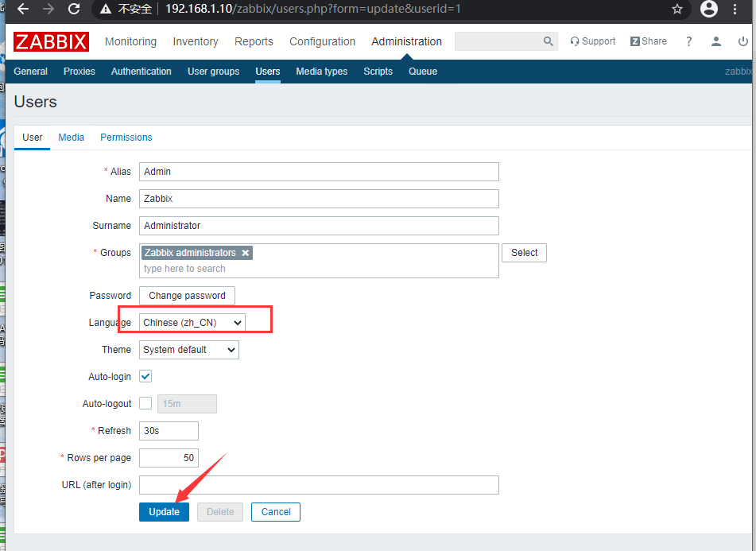Click the Change password button

187,296
